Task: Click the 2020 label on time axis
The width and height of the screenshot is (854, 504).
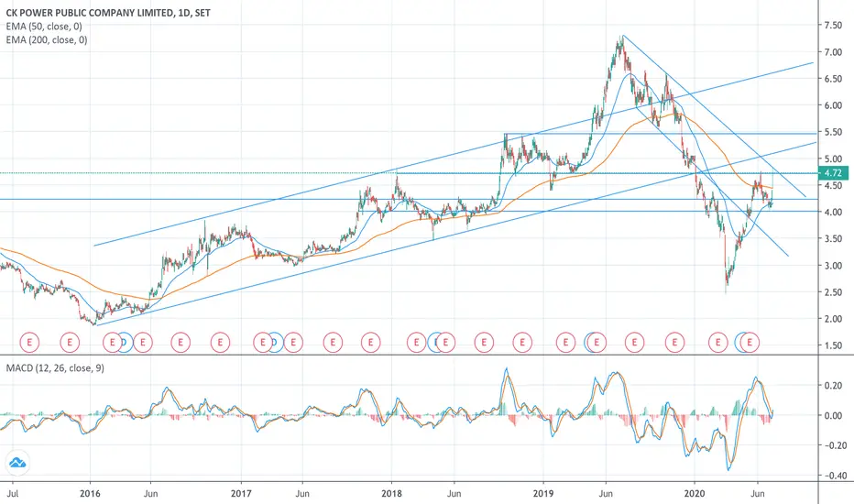Action: click(x=695, y=494)
